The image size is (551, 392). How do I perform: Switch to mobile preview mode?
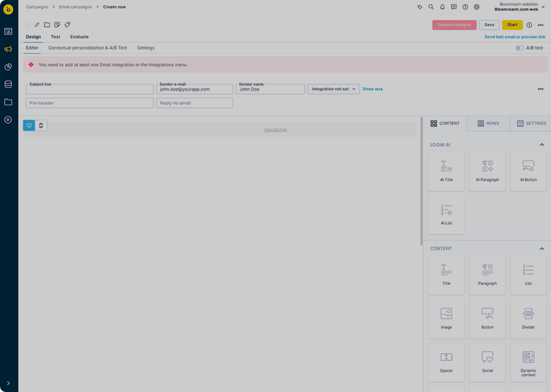pos(41,126)
